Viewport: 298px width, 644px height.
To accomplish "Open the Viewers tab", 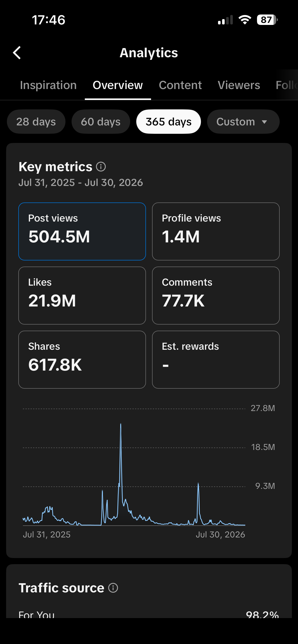I will tap(239, 85).
